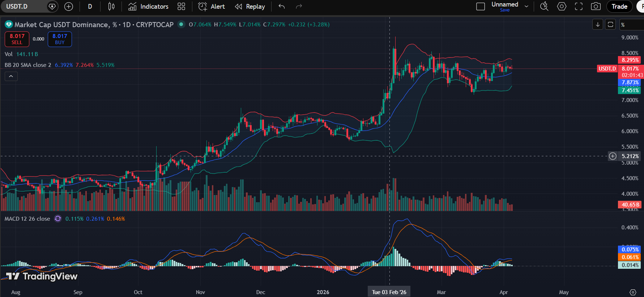Change chart type with the candles icon

[x=111, y=7]
